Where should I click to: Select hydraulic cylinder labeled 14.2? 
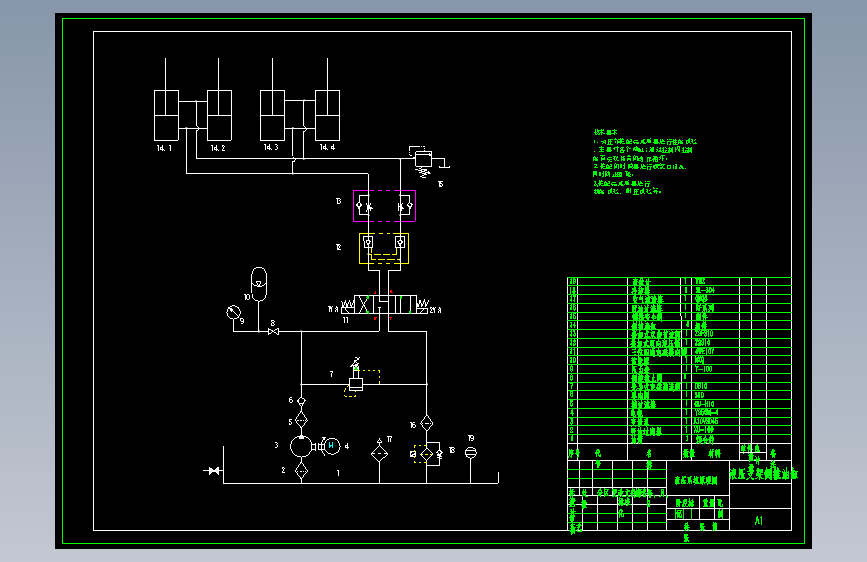click(219, 115)
